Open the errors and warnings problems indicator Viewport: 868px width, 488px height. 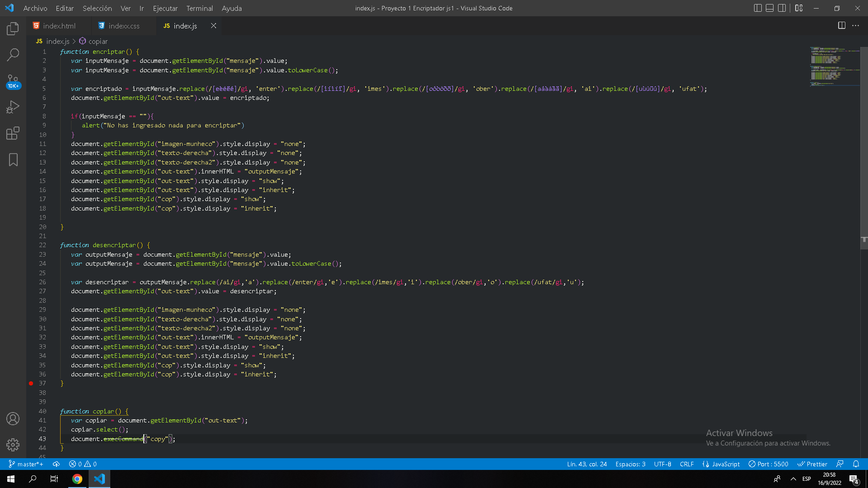[83, 464]
